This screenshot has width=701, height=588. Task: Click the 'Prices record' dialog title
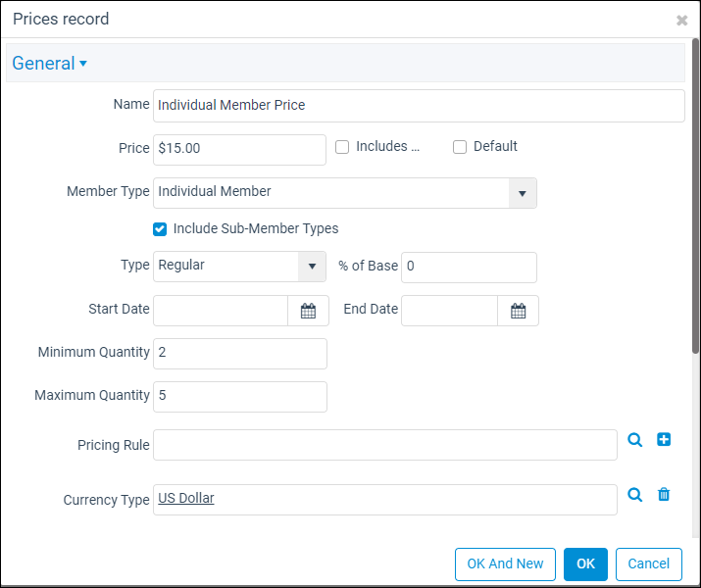click(61, 19)
